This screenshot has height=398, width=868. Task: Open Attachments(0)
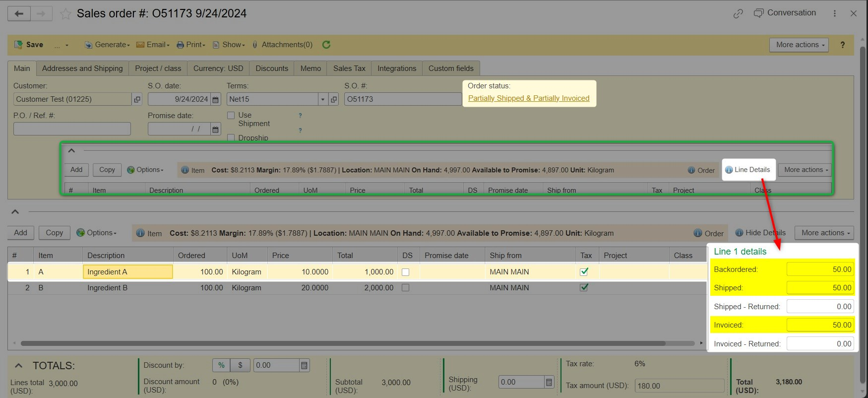click(282, 45)
